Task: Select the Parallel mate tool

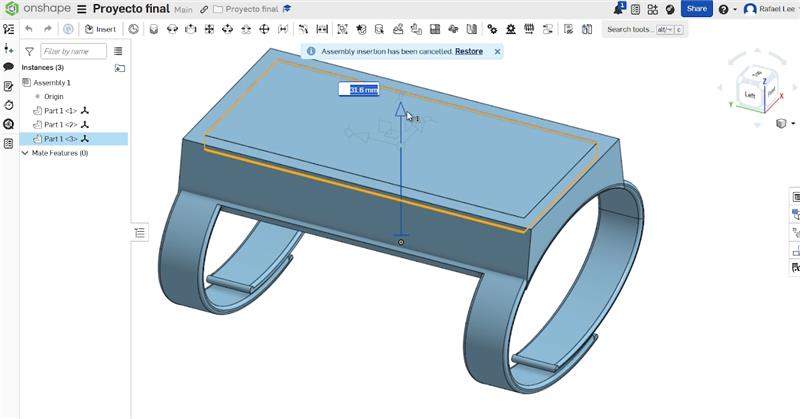Action: tap(283, 29)
